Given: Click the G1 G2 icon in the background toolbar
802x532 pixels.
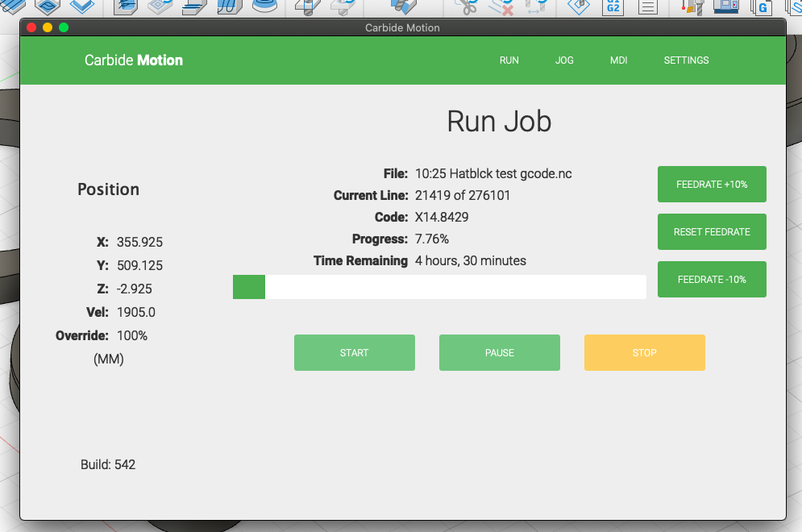Looking at the screenshot, I should (x=613, y=7).
